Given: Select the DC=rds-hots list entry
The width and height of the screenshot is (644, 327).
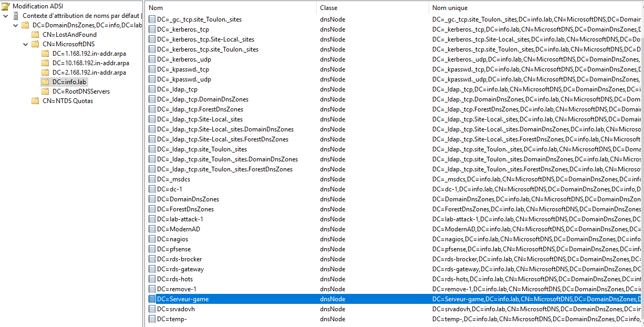Looking at the screenshot, I should point(174,279).
